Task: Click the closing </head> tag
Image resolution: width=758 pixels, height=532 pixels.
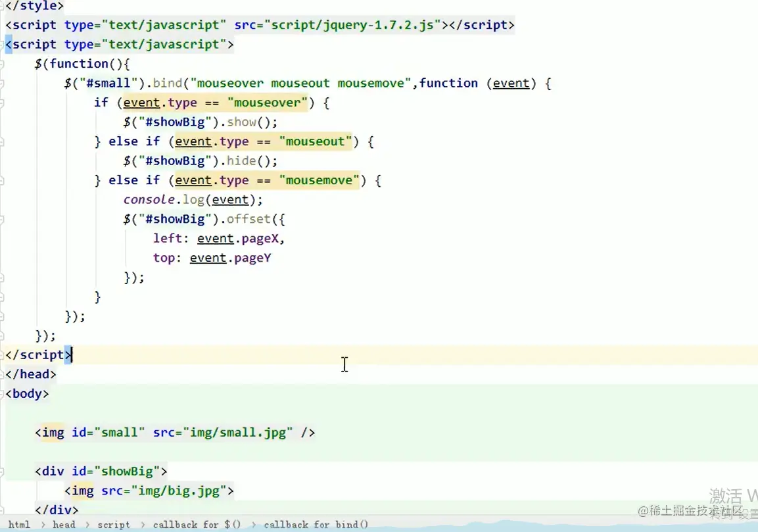Action: [31, 374]
